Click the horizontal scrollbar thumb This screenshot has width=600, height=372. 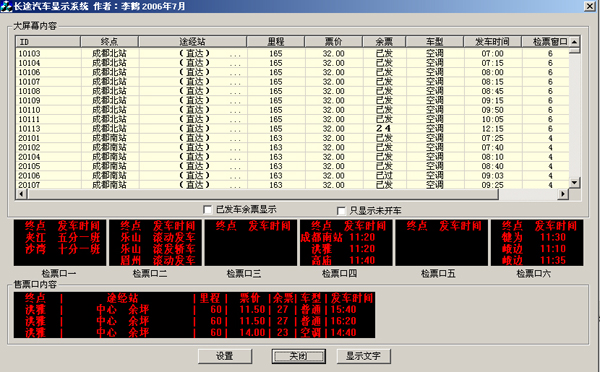pyautogui.click(x=262, y=194)
